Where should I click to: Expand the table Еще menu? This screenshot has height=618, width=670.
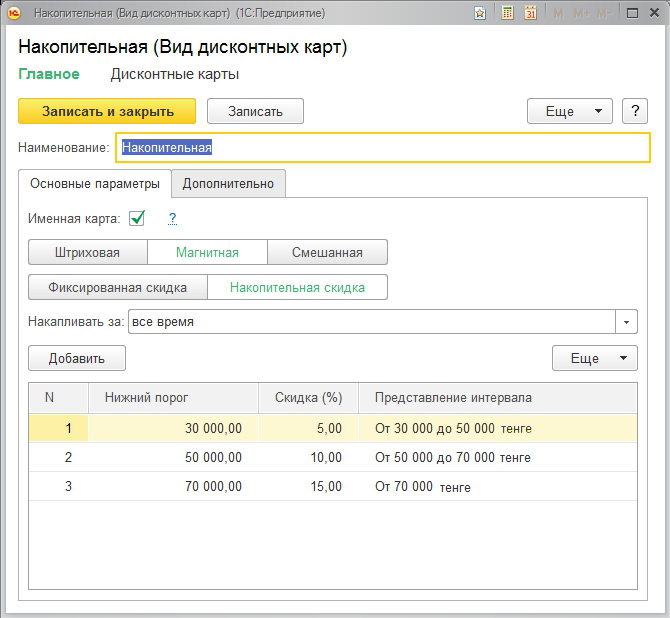pos(595,358)
